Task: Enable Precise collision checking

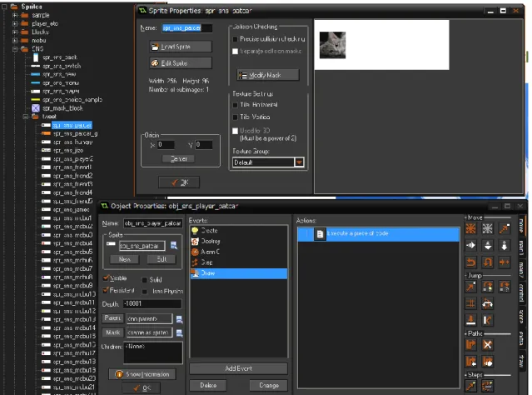Action: pyautogui.click(x=235, y=39)
